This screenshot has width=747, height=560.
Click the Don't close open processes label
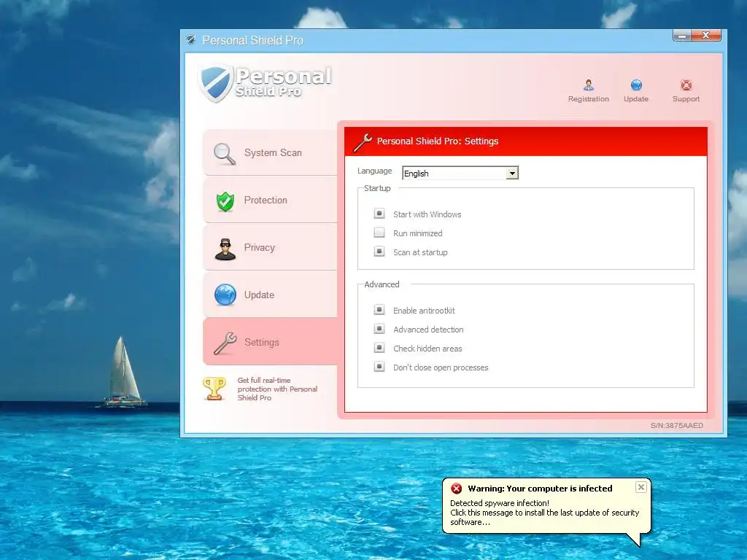pos(441,367)
